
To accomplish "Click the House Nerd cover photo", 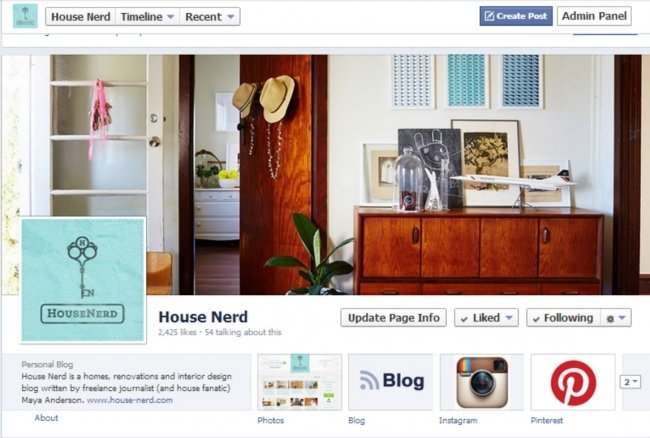I will coord(373,174).
